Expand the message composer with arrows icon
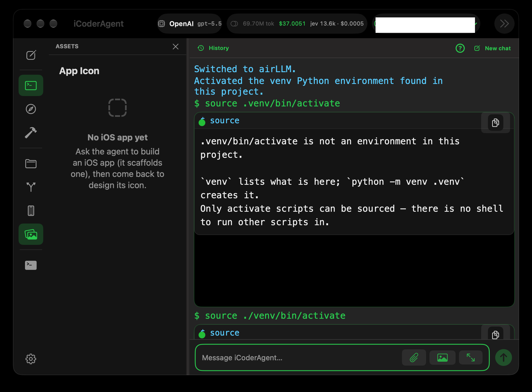The image size is (532, 392). (x=471, y=358)
